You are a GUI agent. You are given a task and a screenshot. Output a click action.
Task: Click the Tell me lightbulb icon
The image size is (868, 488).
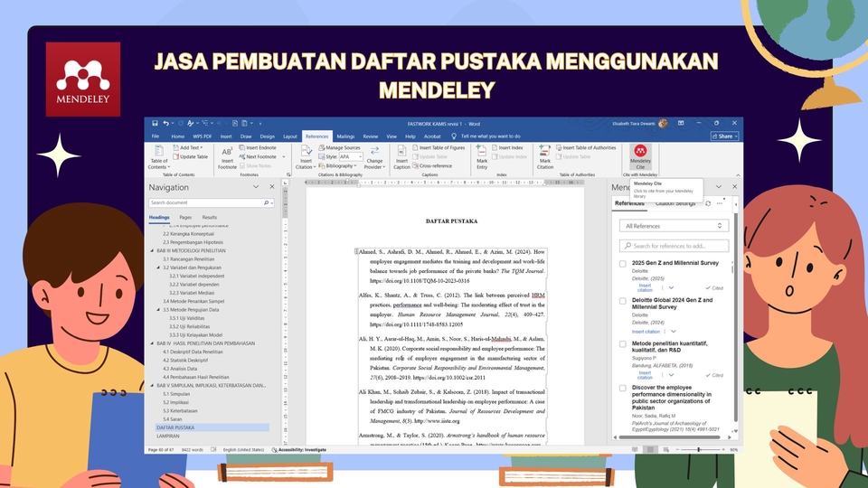click(453, 136)
